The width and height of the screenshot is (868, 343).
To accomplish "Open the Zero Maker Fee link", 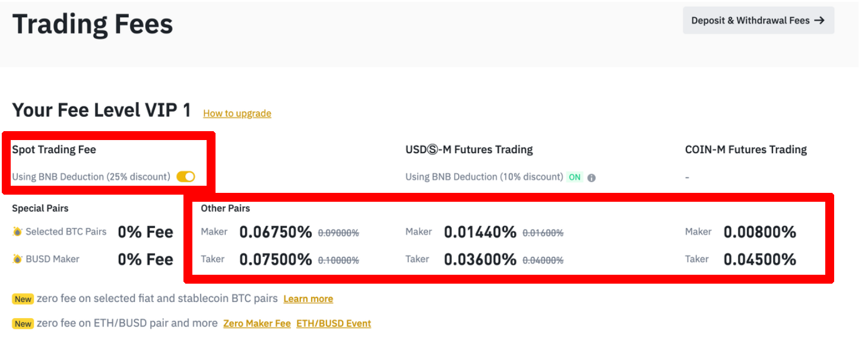I will [x=257, y=323].
